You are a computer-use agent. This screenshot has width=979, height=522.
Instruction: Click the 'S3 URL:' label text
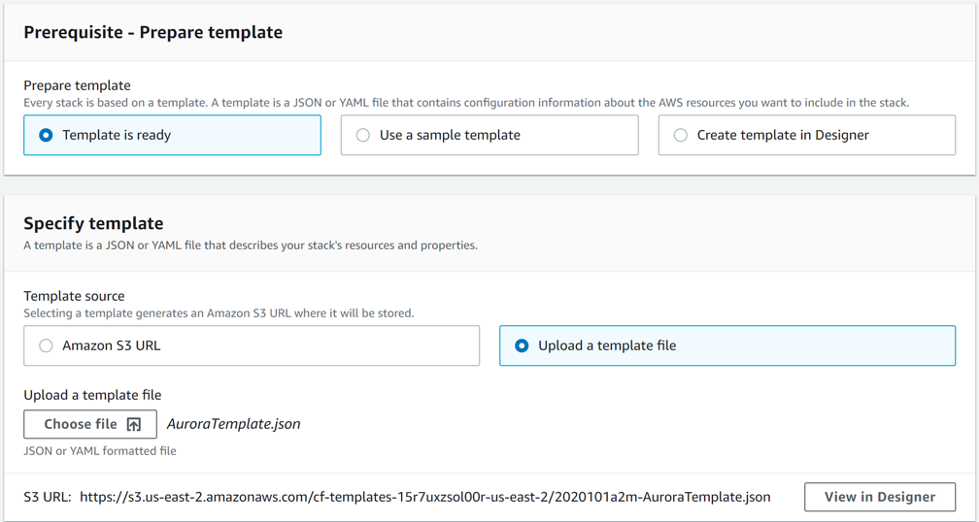click(47, 497)
